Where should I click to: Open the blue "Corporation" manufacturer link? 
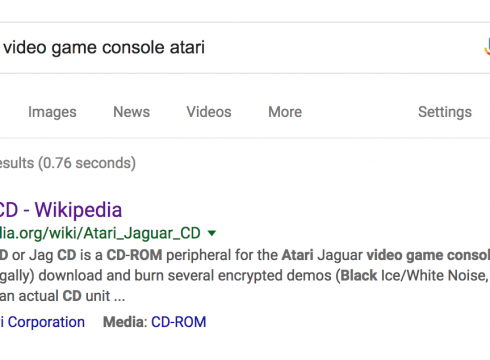coord(42,322)
